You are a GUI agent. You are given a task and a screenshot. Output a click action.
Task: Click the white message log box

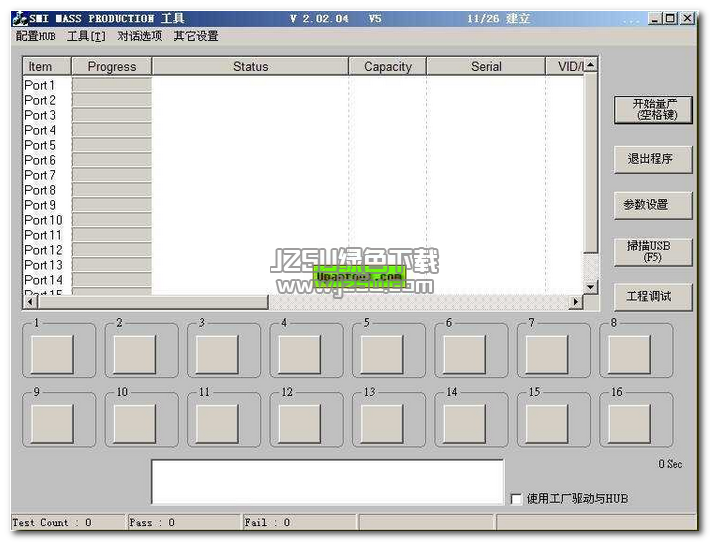327,482
